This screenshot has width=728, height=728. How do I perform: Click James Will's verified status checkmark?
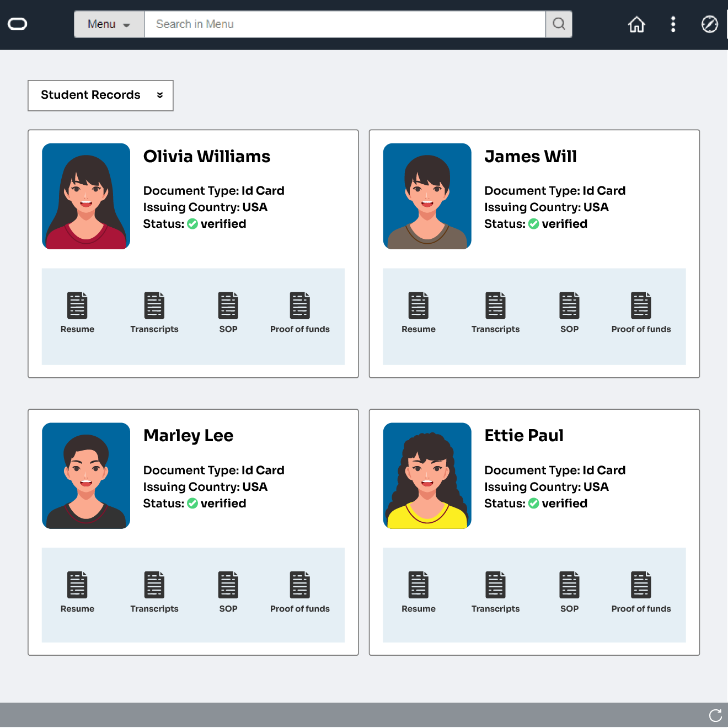(x=534, y=224)
